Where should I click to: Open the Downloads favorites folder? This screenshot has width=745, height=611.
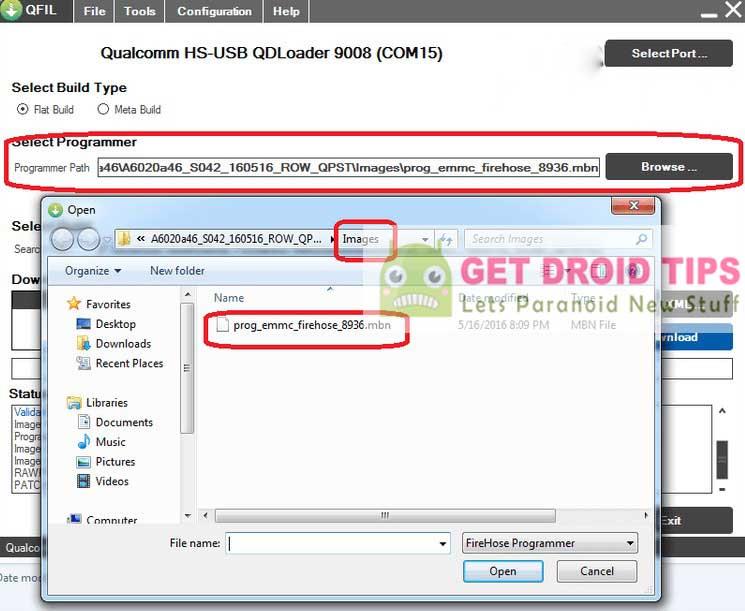123,344
